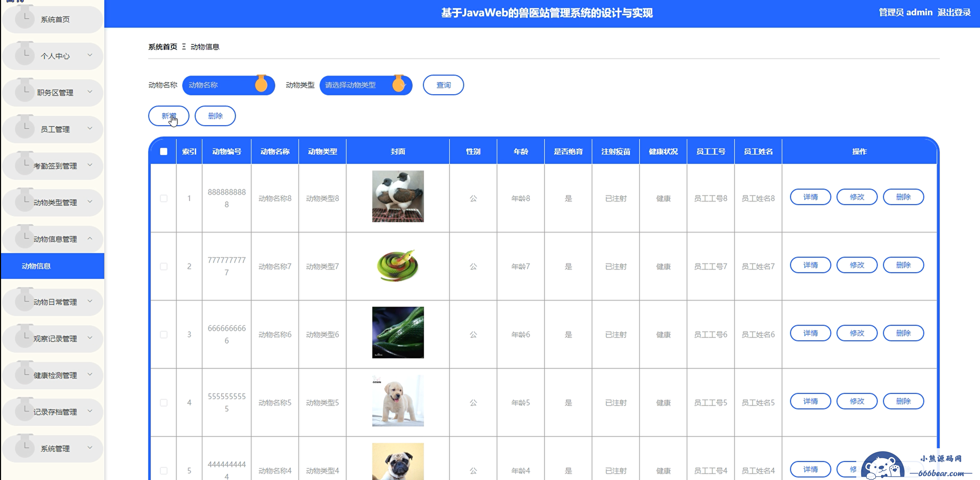980x480 pixels.
Task: Open the pigeon cover image thumbnail
Action: [398, 196]
